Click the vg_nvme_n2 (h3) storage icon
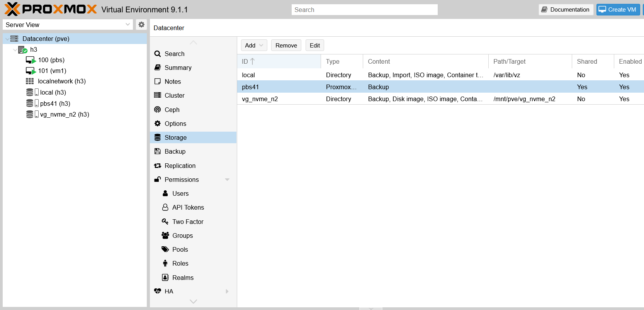 32,114
